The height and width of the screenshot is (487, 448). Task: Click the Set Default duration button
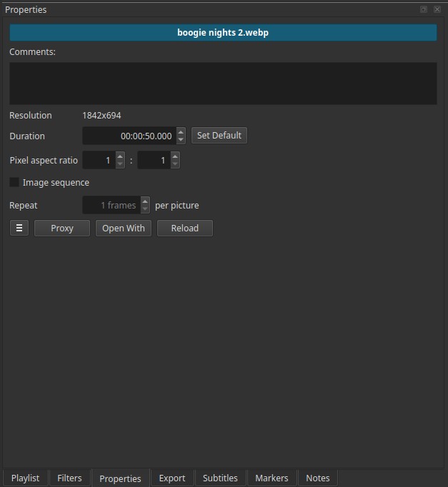[x=219, y=136]
